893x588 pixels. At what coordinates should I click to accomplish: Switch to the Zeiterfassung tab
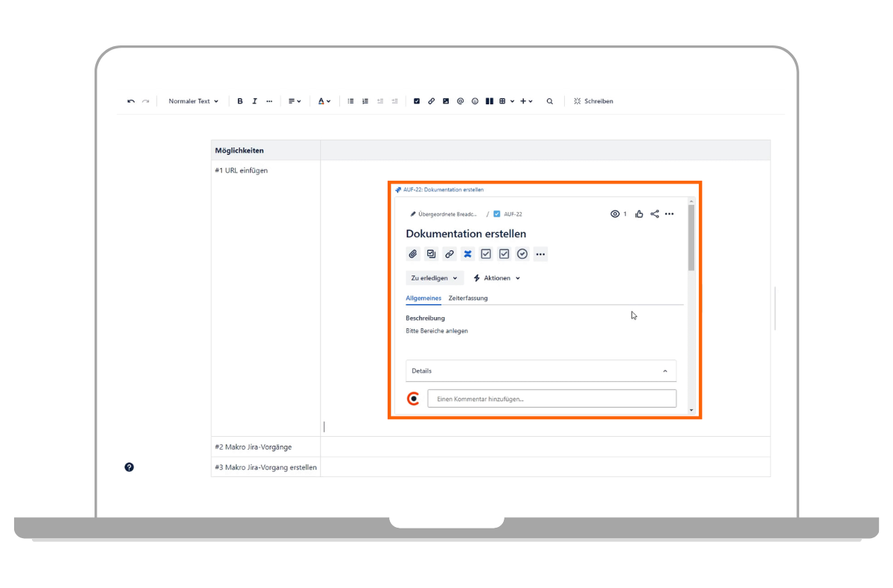tap(468, 298)
